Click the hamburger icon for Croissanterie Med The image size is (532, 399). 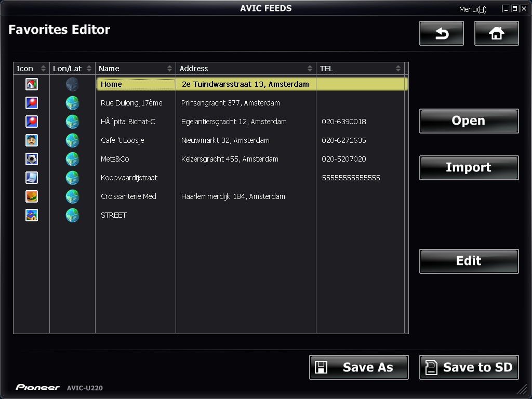pyautogui.click(x=32, y=196)
